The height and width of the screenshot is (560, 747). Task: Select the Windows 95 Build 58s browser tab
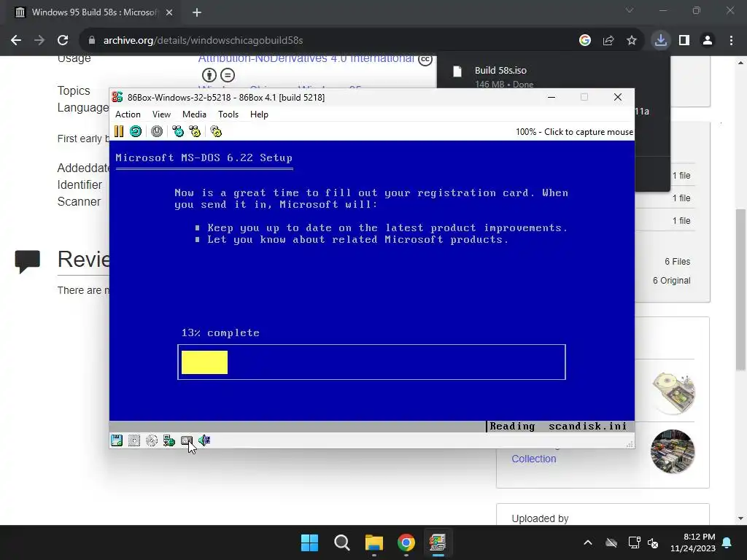coord(93,12)
